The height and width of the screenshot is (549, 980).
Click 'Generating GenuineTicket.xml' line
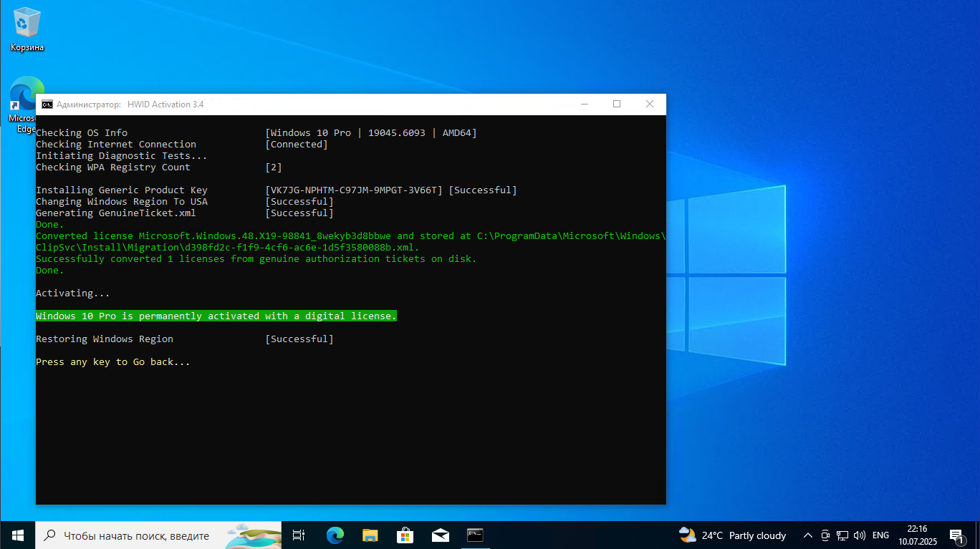[116, 213]
